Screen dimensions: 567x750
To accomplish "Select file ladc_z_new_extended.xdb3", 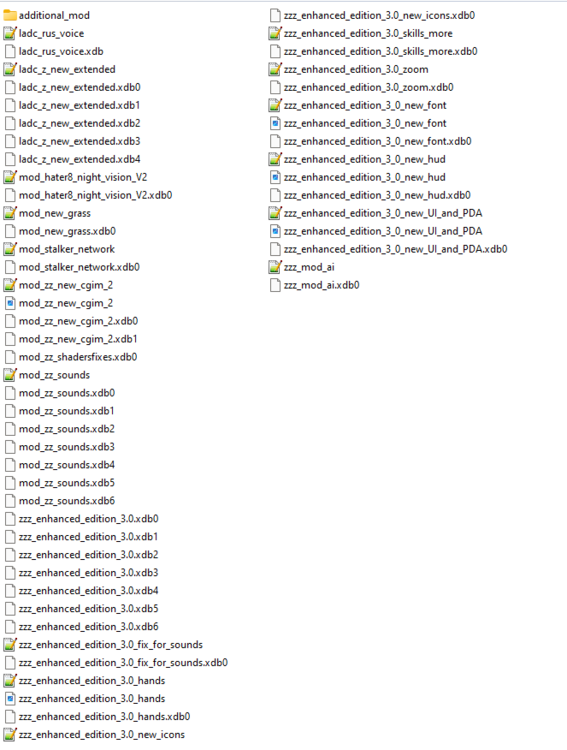I will tap(73, 142).
